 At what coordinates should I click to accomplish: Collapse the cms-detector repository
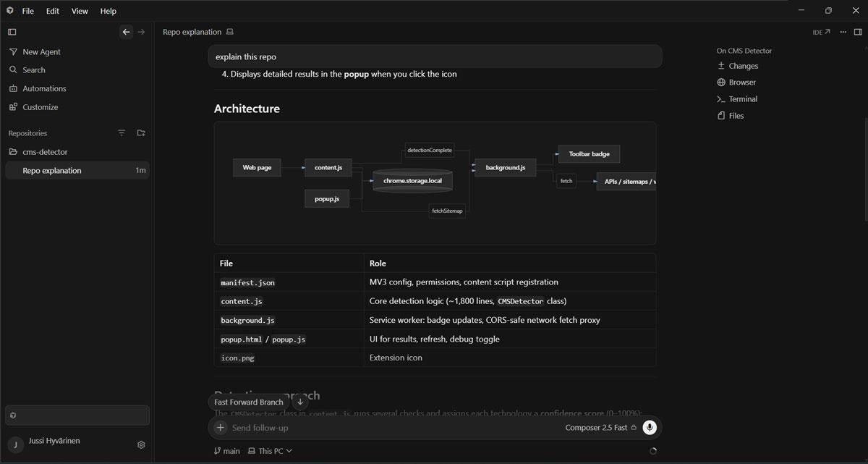coord(76,152)
